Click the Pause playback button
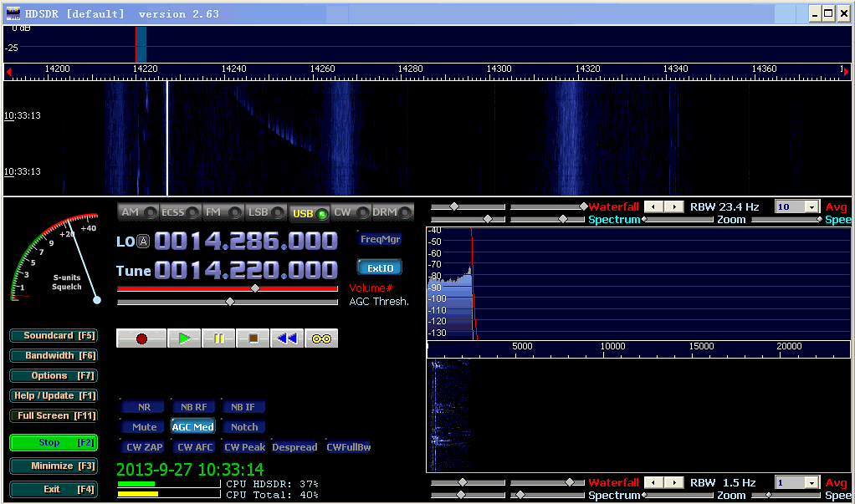The width and height of the screenshot is (855, 504). (218, 339)
